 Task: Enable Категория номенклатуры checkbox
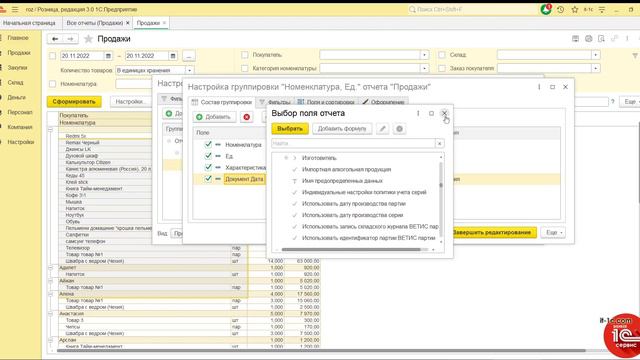pos(244,68)
